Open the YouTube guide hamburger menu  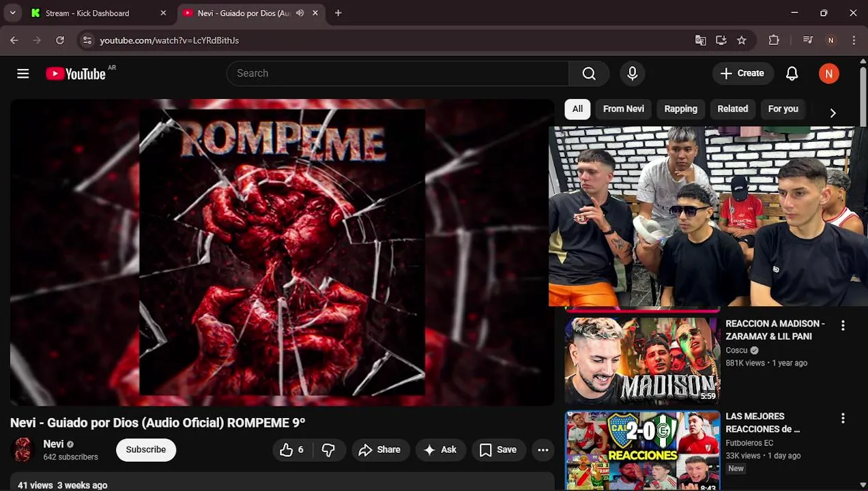pos(23,74)
